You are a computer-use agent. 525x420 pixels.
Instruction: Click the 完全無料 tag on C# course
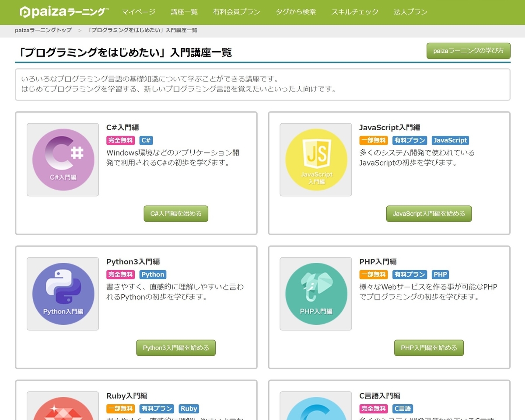click(x=121, y=140)
